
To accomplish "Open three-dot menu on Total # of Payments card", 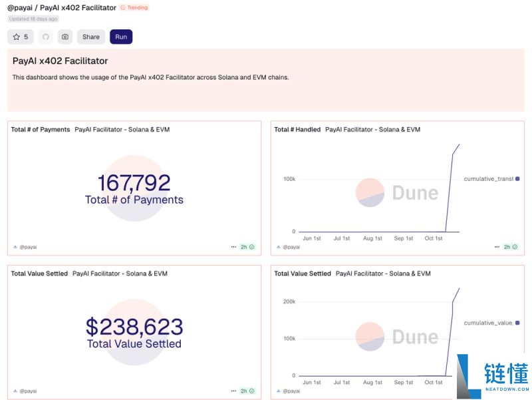I will coord(233,247).
